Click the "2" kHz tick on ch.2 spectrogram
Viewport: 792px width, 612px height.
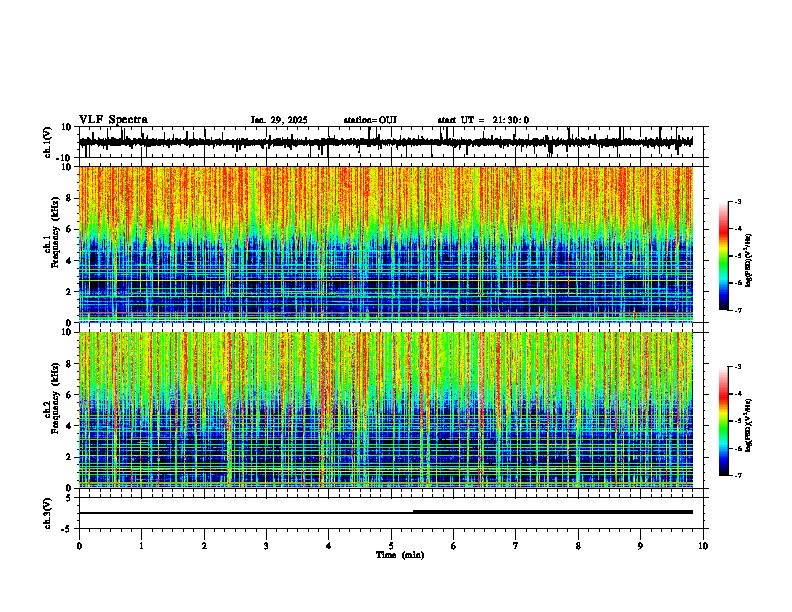click(69, 457)
